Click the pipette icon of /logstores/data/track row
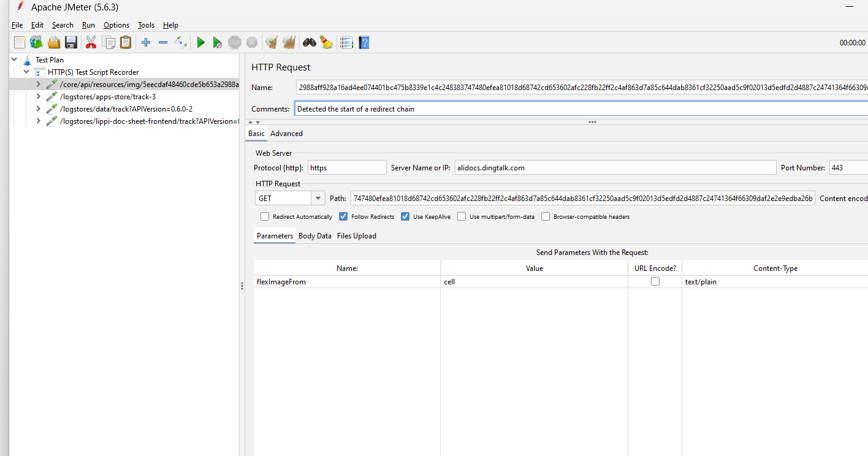The width and height of the screenshot is (868, 456). click(x=52, y=109)
